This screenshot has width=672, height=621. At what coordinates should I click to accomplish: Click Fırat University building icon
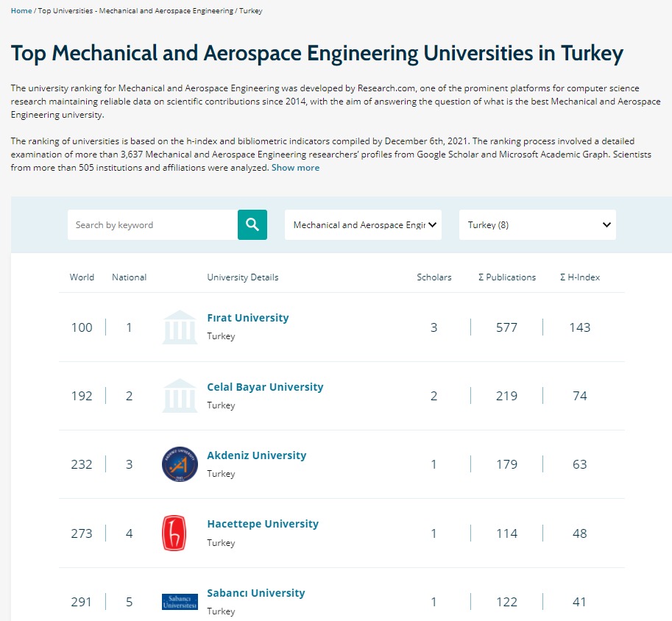(180, 327)
